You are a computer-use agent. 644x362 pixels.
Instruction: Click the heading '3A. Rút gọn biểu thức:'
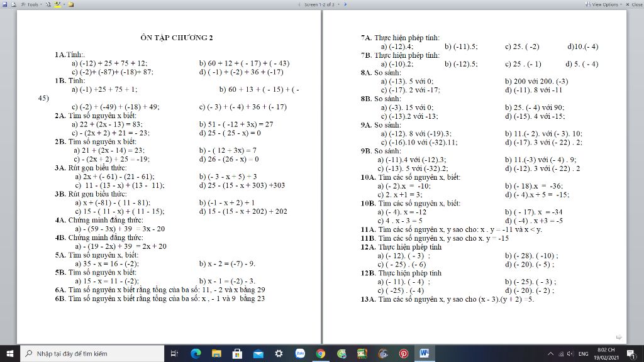91,168
